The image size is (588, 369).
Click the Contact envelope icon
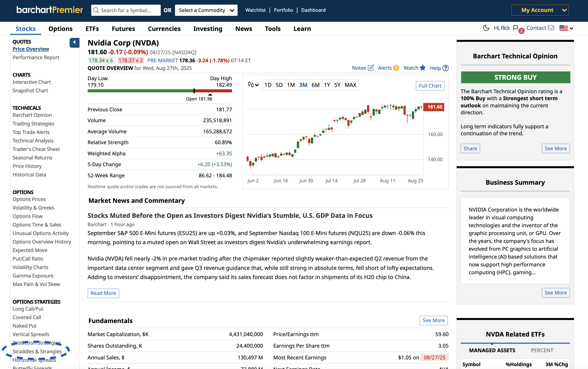click(551, 28)
